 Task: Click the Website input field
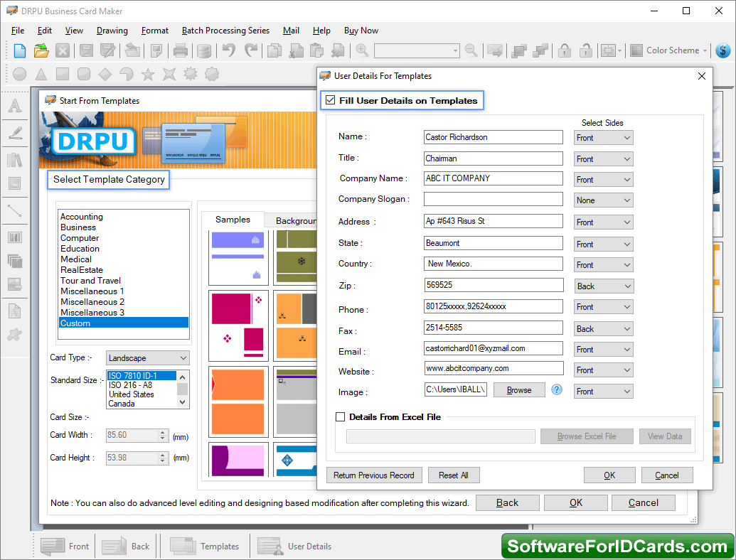point(493,369)
